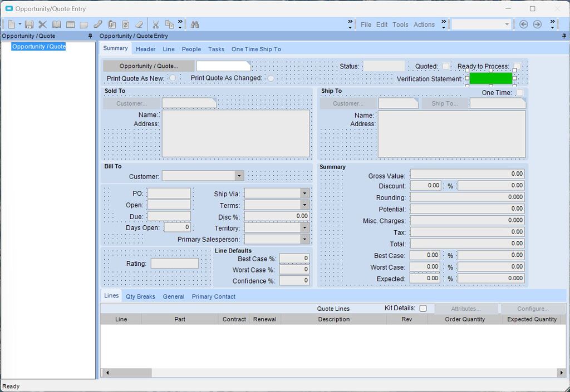Check the One Time ship-to checkbox

520,92
